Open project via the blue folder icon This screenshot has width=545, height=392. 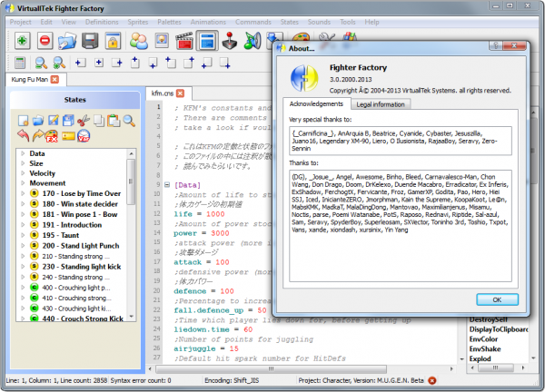pos(67,41)
